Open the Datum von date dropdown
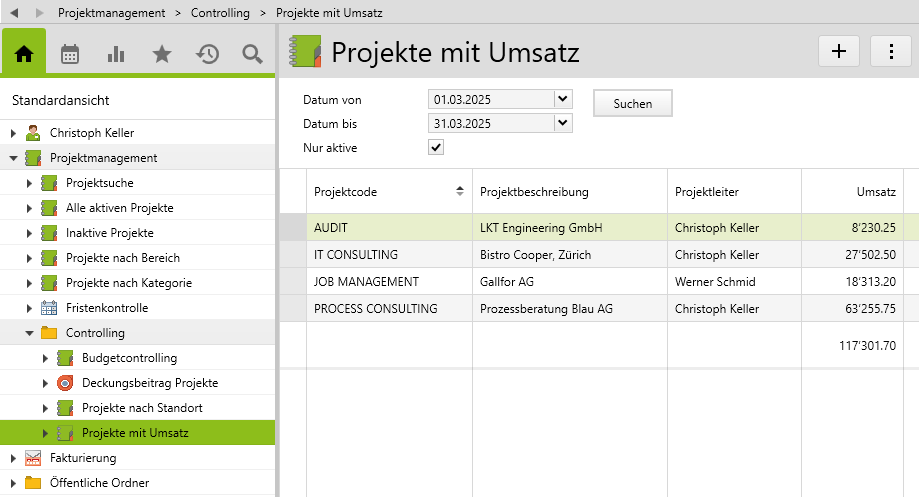Viewport: 919px width, 497px height. pyautogui.click(x=563, y=99)
